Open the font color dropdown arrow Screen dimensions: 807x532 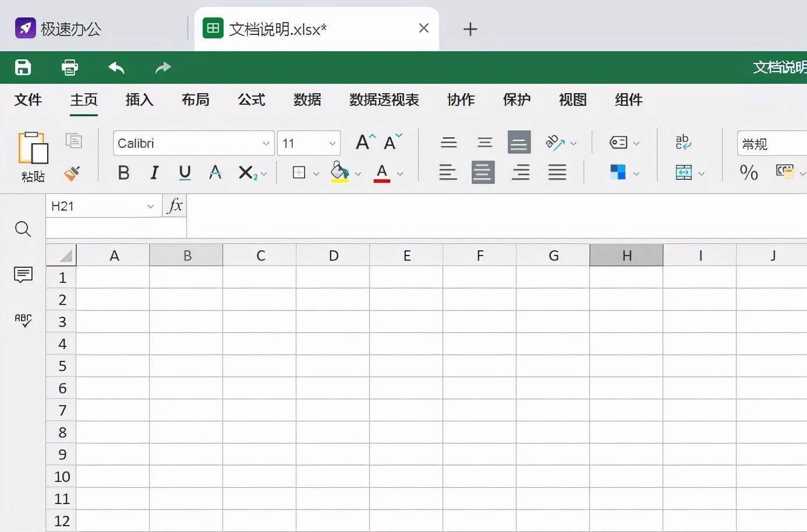tap(400, 174)
